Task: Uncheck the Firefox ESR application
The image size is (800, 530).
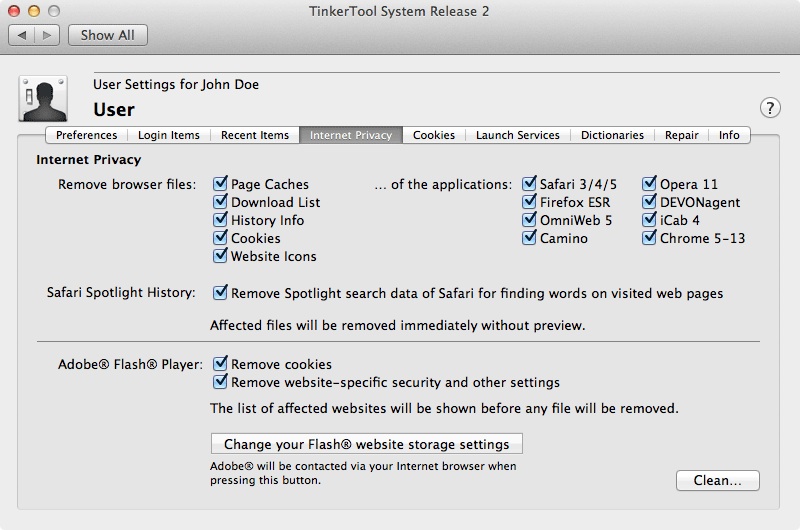Action: point(529,202)
